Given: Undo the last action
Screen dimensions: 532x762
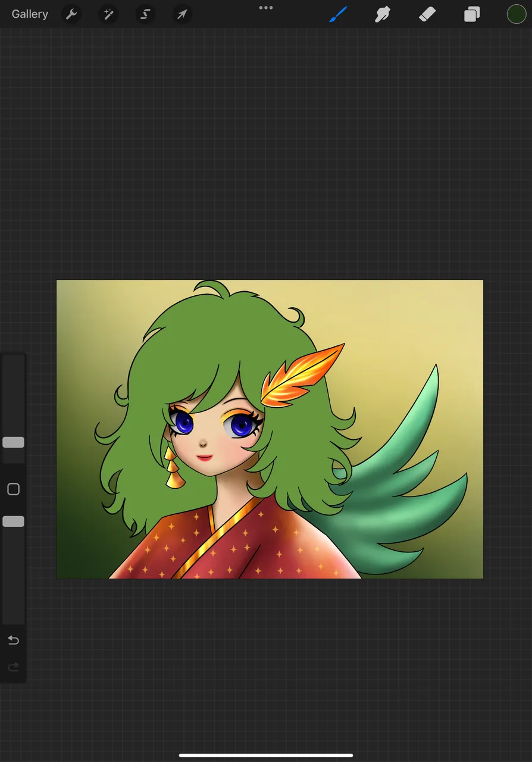Looking at the screenshot, I should (x=13, y=641).
